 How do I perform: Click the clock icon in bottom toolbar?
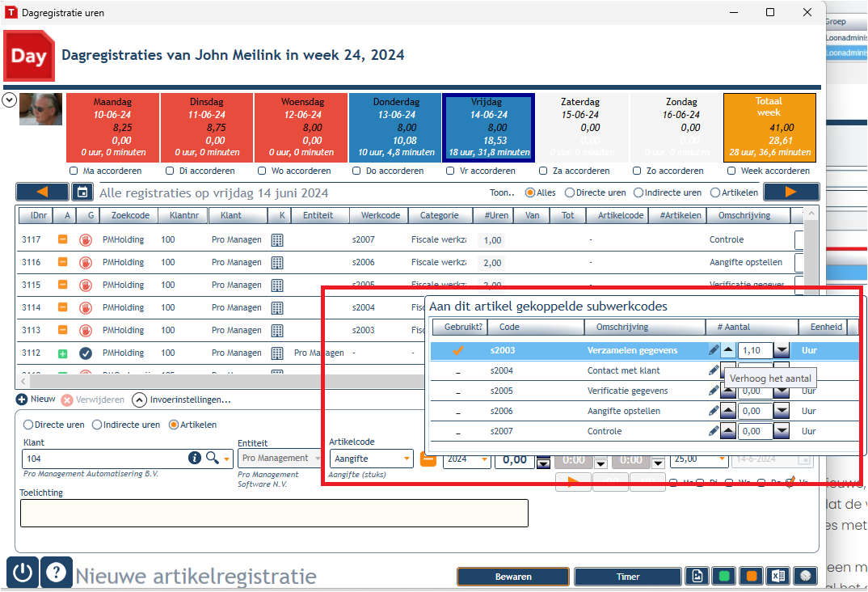pyautogui.click(x=806, y=577)
